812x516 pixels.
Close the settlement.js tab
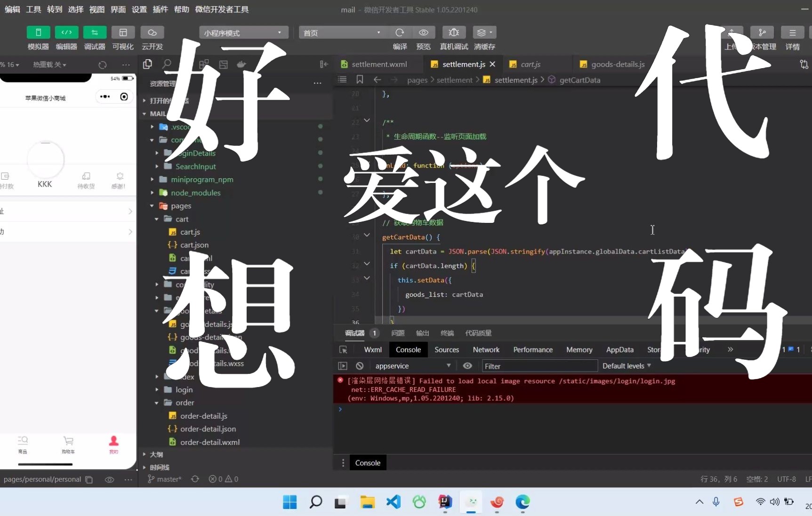point(492,64)
